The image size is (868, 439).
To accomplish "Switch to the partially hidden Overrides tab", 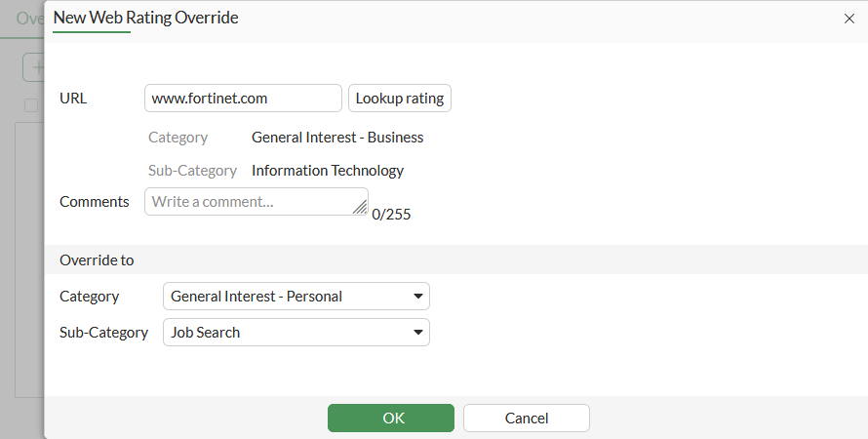I will tap(29, 19).
